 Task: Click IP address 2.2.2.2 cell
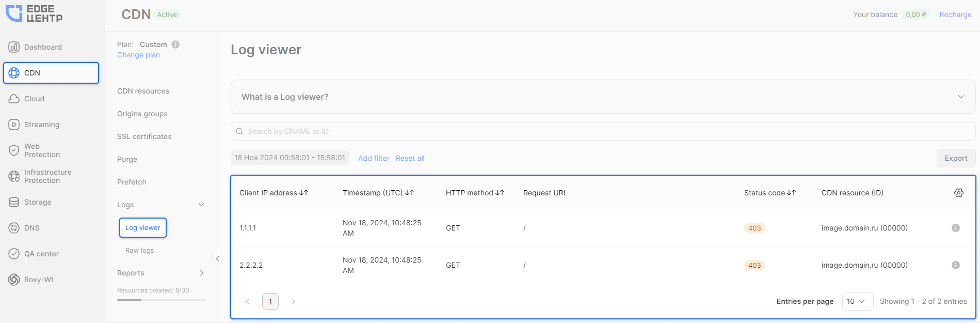click(251, 265)
